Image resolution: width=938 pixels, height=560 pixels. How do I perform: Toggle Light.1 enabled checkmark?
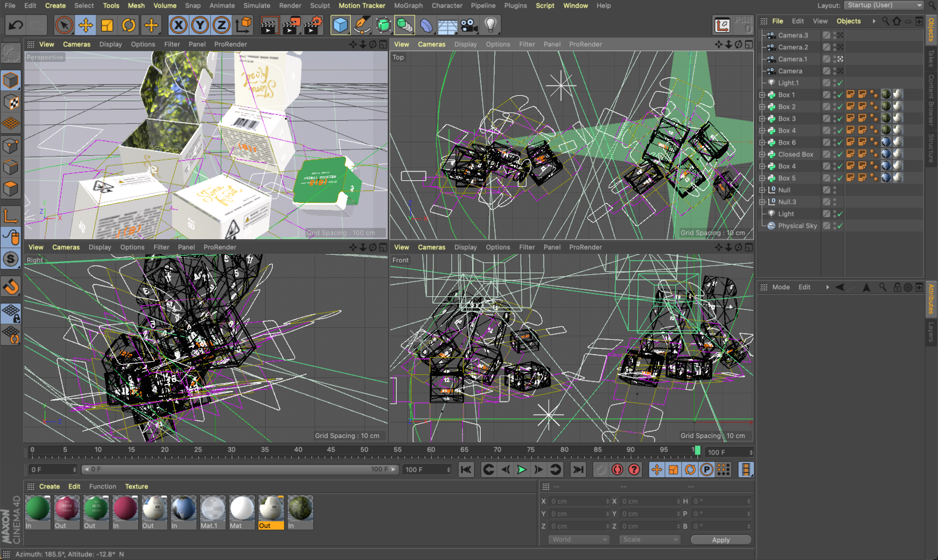[x=840, y=83]
